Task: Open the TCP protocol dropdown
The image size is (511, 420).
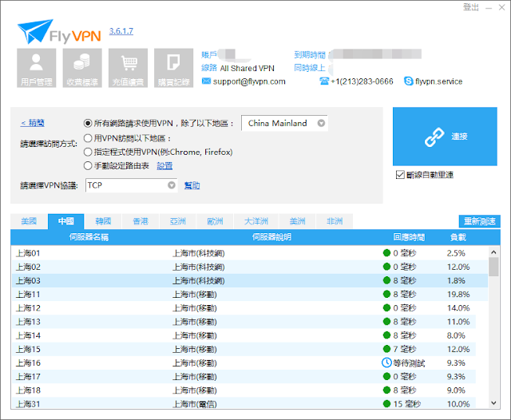Action: [x=131, y=185]
